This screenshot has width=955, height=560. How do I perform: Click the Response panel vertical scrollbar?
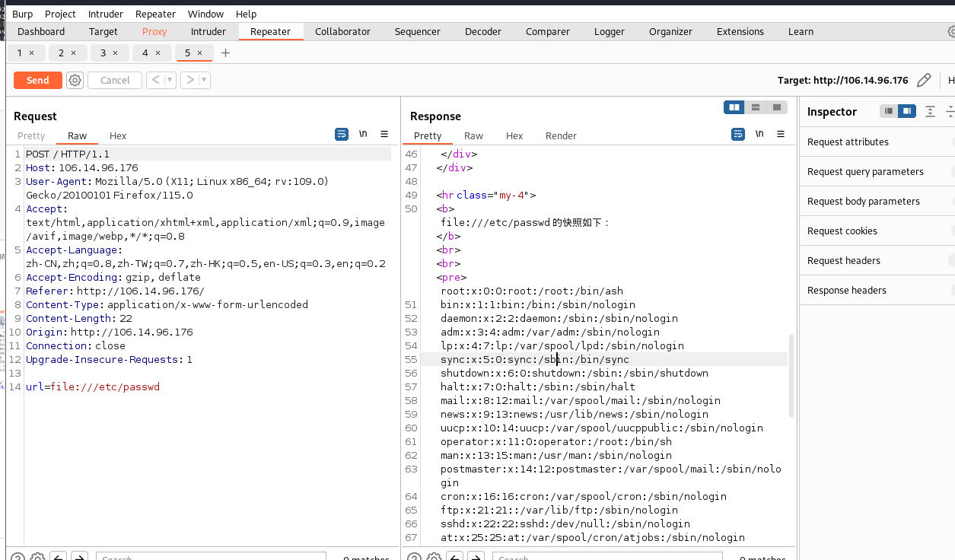click(x=791, y=376)
